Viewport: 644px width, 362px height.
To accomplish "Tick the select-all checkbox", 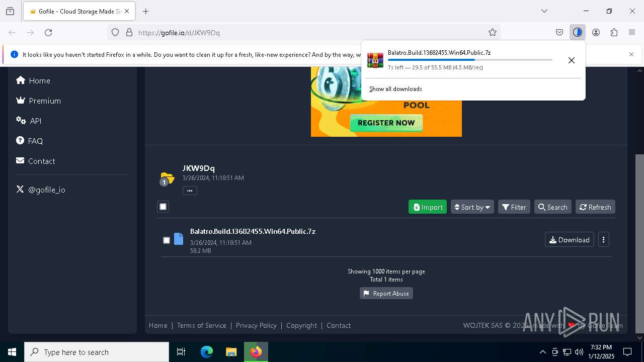I will (x=163, y=207).
